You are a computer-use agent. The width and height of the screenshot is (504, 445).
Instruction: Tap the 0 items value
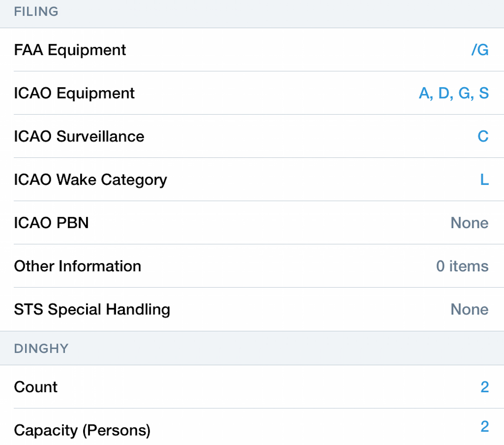tap(462, 266)
